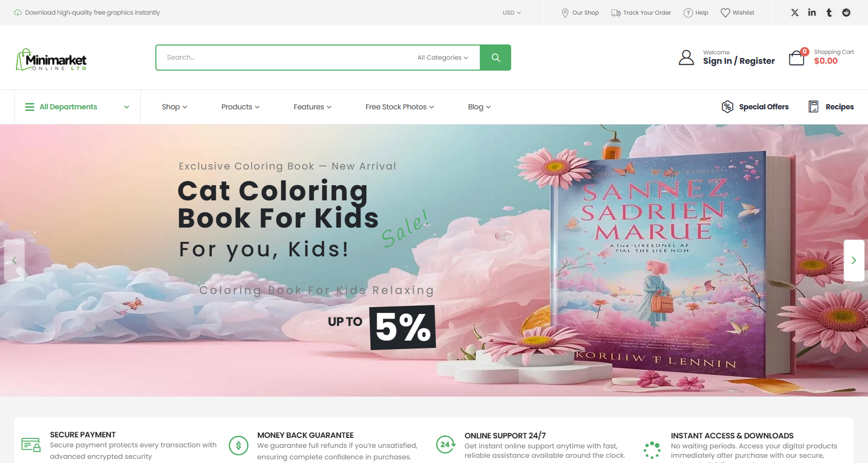Screen dimensions: 868x463
Task: Click the user account profile icon
Action: [686, 58]
